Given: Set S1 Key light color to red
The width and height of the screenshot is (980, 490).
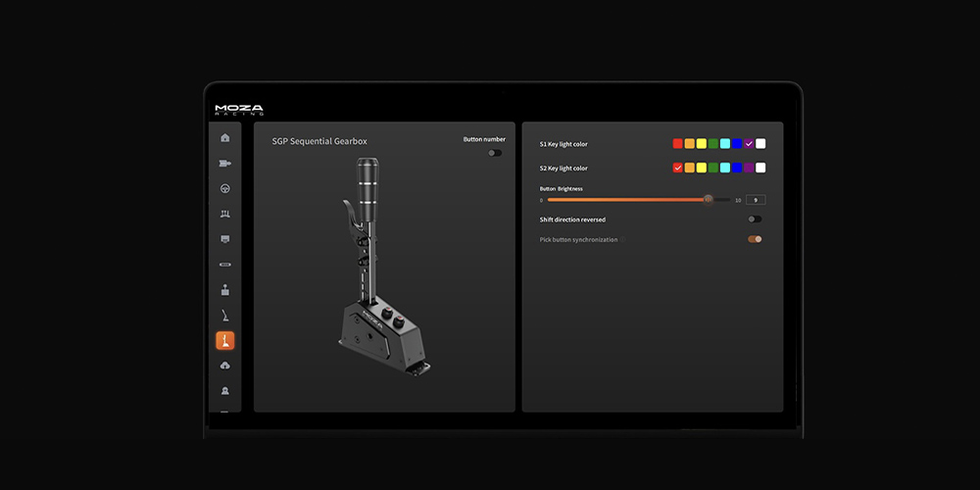Looking at the screenshot, I should tap(677, 144).
